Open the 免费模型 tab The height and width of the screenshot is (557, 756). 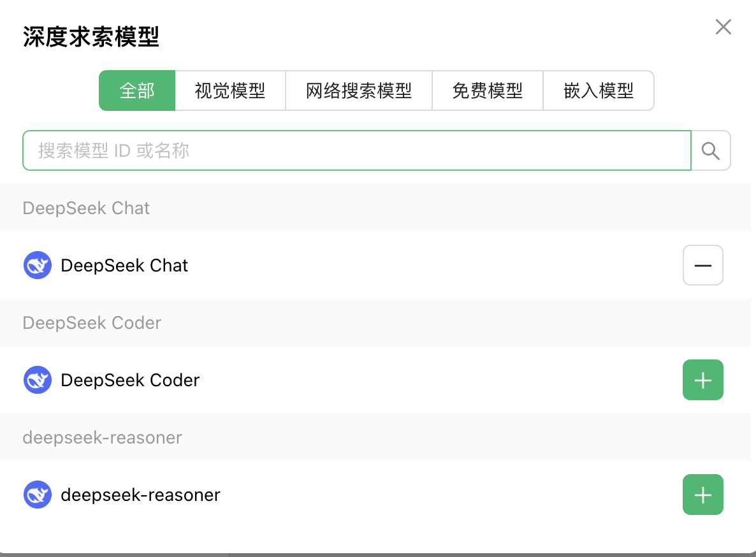488,90
